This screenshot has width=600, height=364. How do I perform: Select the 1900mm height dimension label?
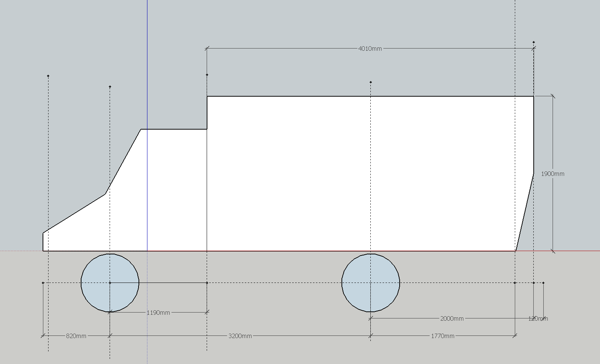pyautogui.click(x=553, y=174)
